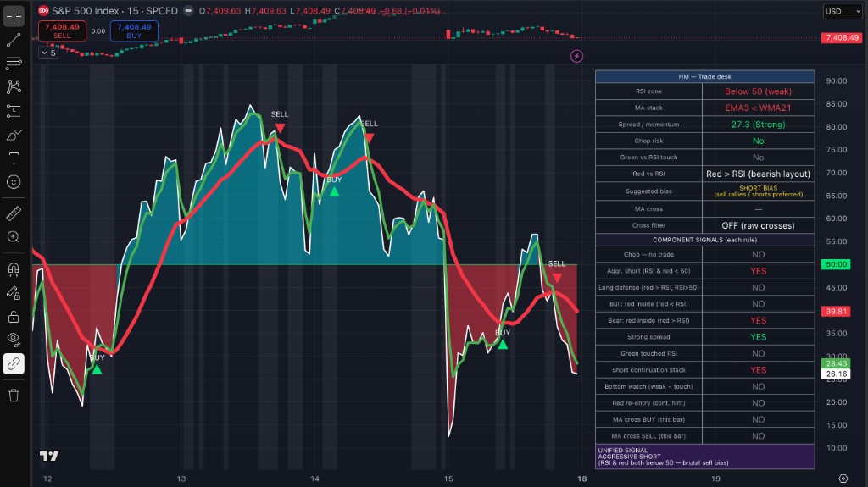Click the red 39.81 price scale label
The width and height of the screenshot is (868, 487).
tap(836, 312)
